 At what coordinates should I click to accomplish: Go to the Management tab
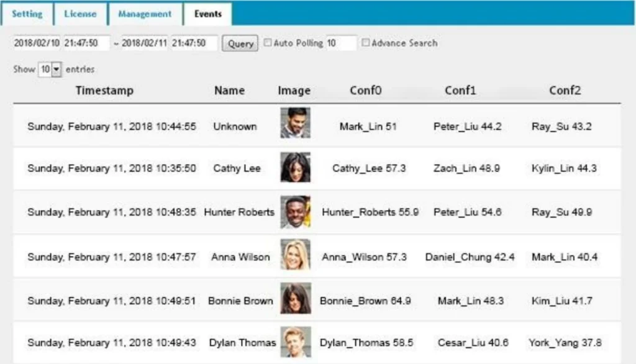click(x=145, y=14)
